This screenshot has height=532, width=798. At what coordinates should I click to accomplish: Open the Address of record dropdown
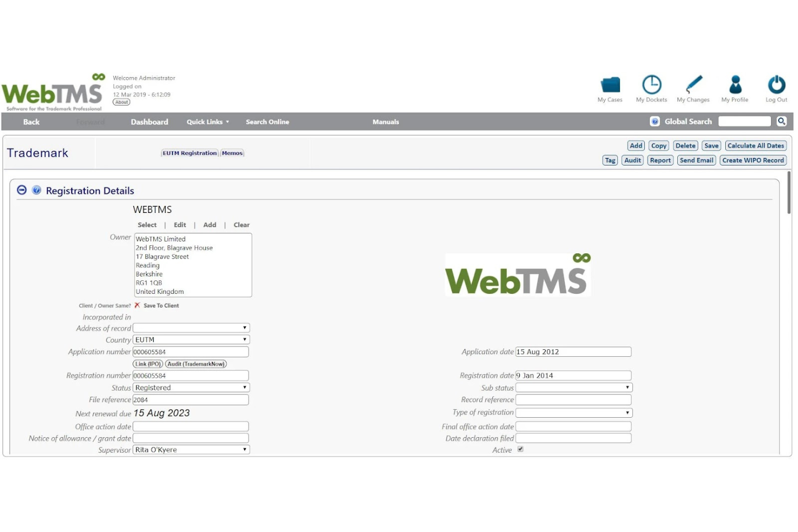pyautogui.click(x=191, y=328)
